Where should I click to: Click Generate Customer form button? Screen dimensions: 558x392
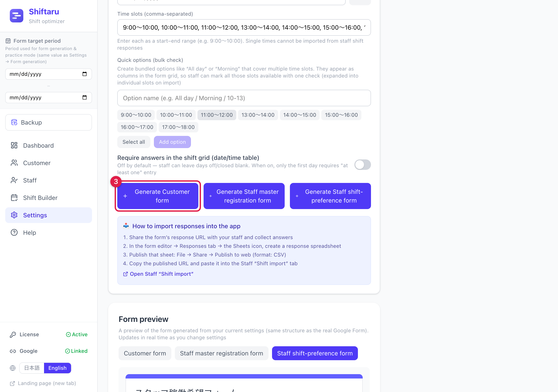point(158,196)
